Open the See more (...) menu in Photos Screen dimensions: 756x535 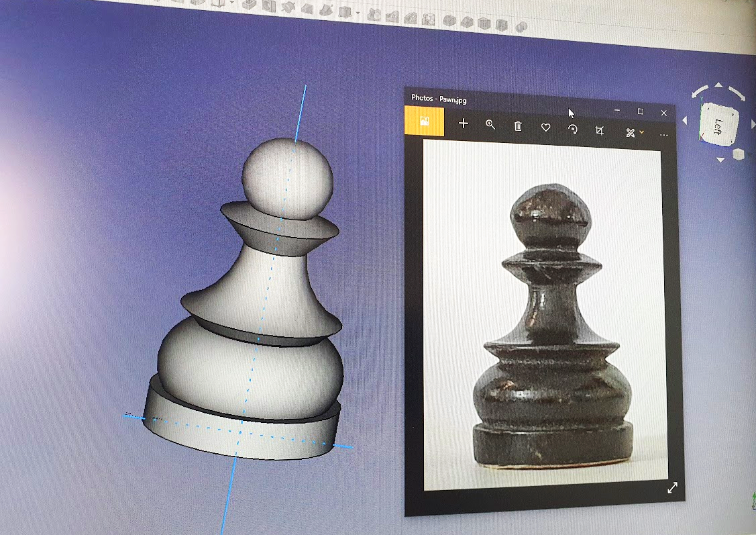663,135
